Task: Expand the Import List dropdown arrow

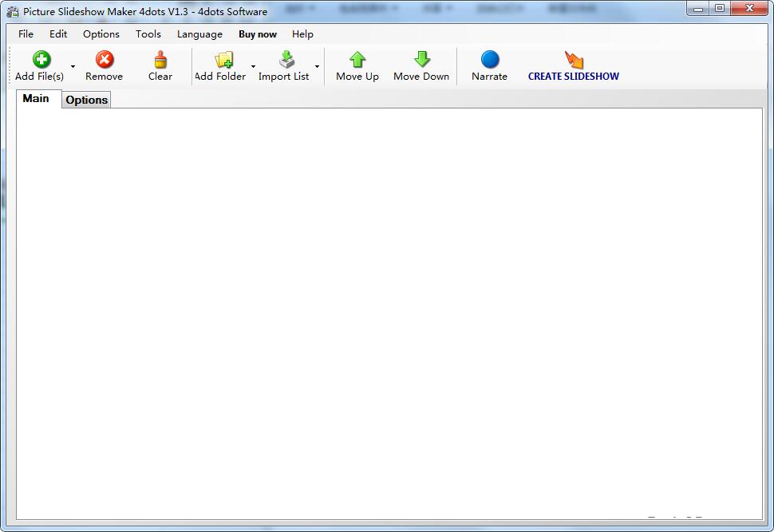Action: click(x=316, y=67)
